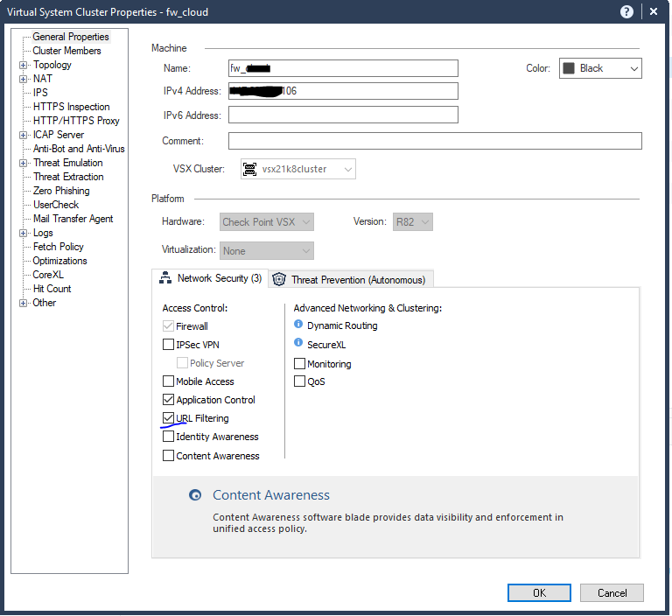This screenshot has width=672, height=616.
Task: Open the Color dropdown showing Black
Action: (x=600, y=68)
